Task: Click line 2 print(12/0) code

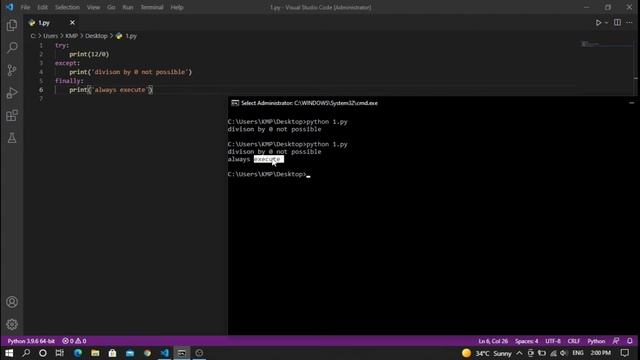Action: coord(89,54)
